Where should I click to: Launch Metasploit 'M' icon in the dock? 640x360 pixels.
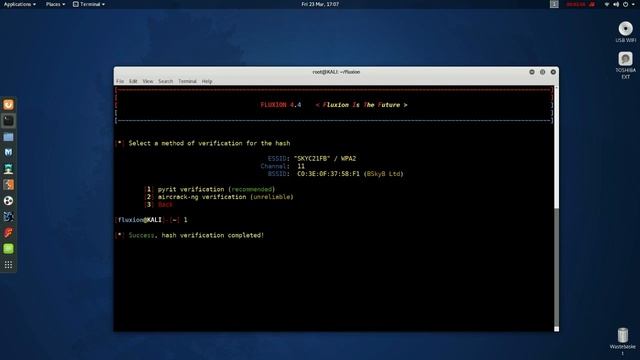8,153
